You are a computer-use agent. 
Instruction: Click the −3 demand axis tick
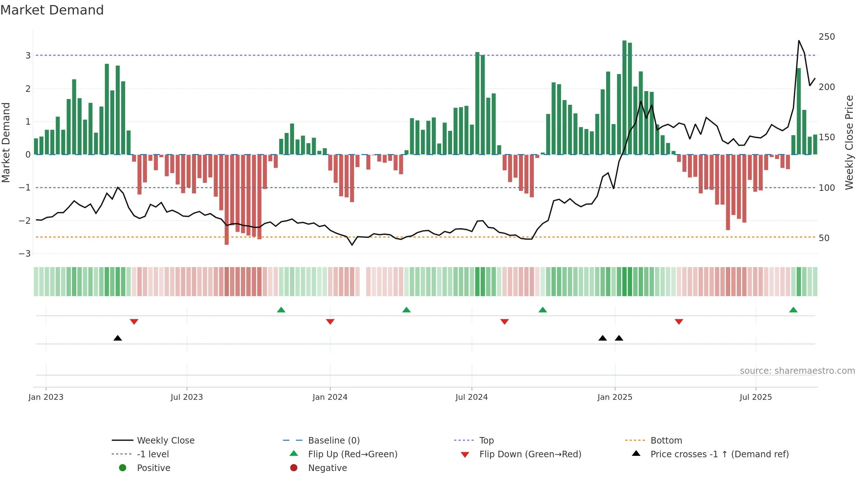coord(25,254)
